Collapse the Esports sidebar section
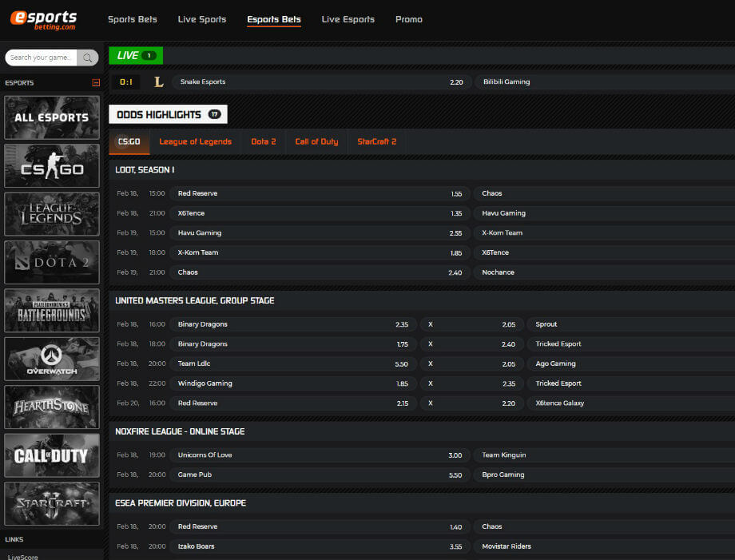The height and width of the screenshot is (560, 735). coord(96,82)
